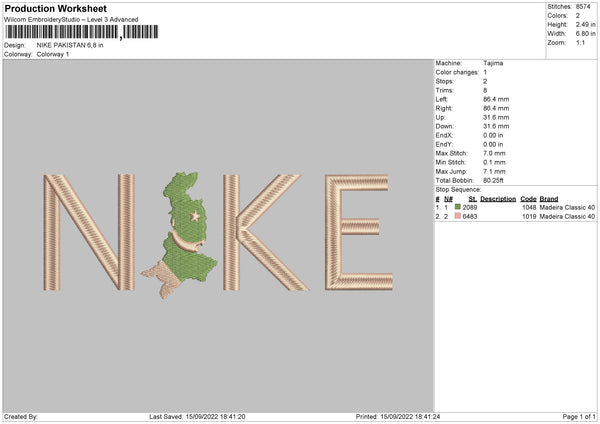Viewport: 600px width, 424px height.
Task: Click the 'Created By:' footer label
Action: 21,417
